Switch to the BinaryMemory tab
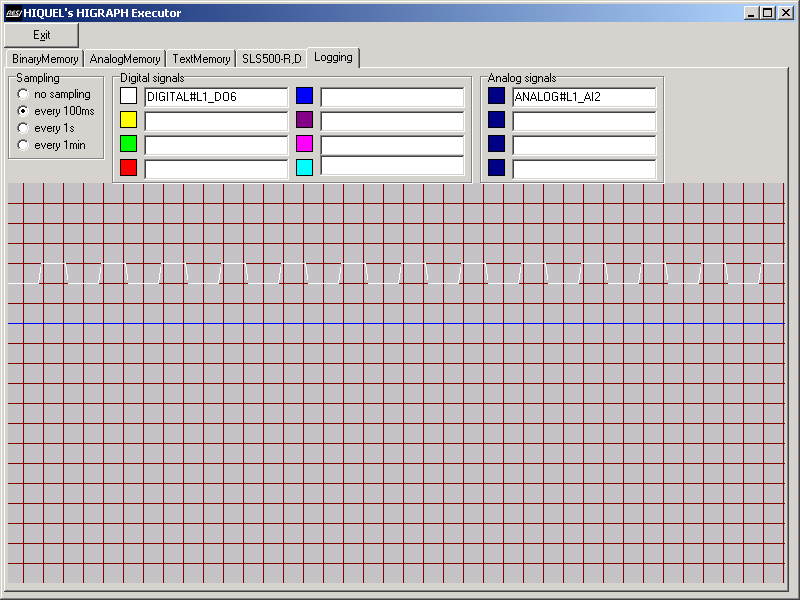 (x=45, y=59)
